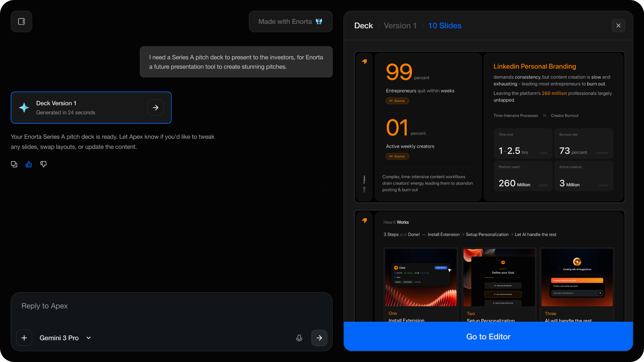
Task: Toggle the sidebar panel icon
Action: point(21,21)
